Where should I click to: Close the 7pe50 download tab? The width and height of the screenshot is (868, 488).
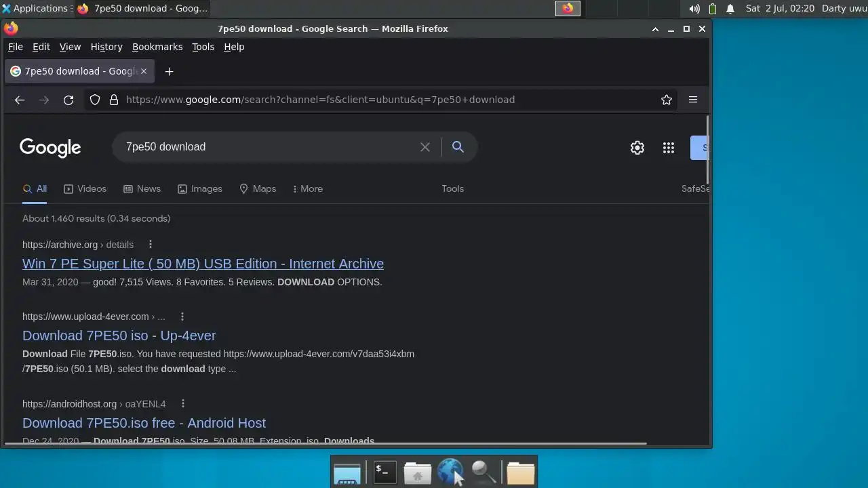tap(143, 71)
